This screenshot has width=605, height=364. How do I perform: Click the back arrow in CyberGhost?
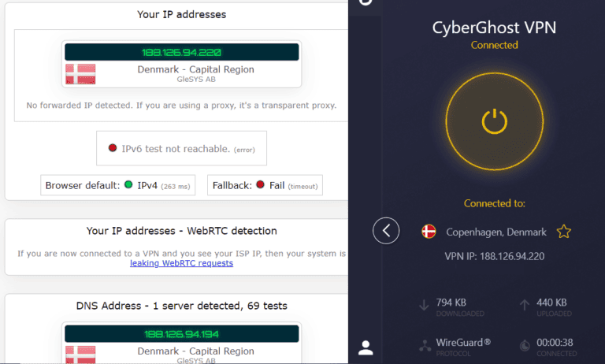[386, 231]
